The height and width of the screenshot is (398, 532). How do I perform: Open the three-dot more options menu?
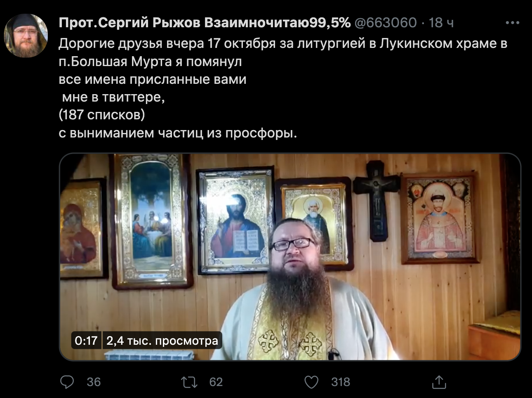[512, 23]
